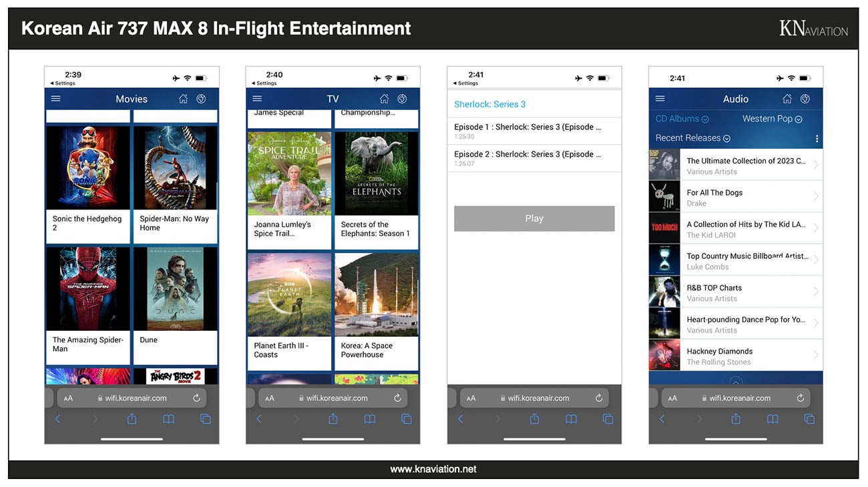Go back to Settings on the Sherlock screen
This screenshot has width=868, height=487.
click(x=465, y=83)
